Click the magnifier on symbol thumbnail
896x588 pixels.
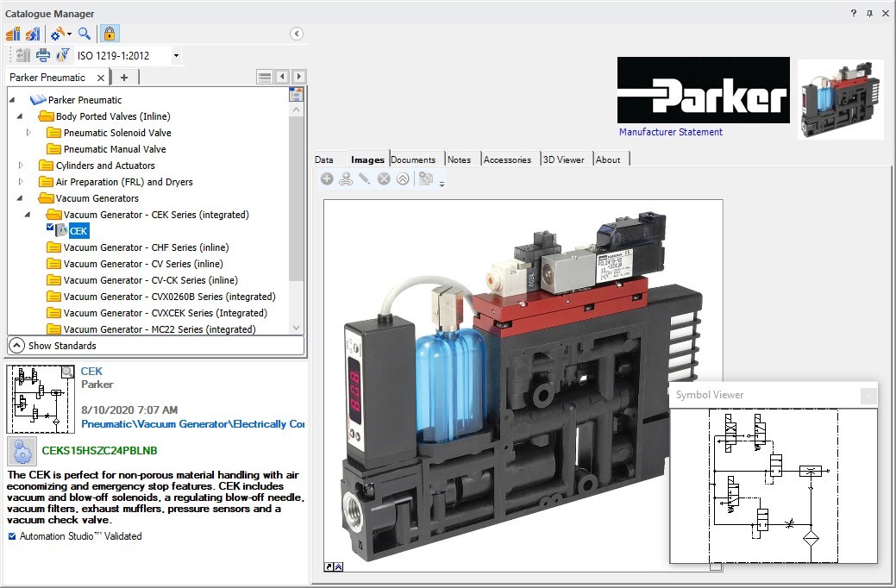click(67, 372)
